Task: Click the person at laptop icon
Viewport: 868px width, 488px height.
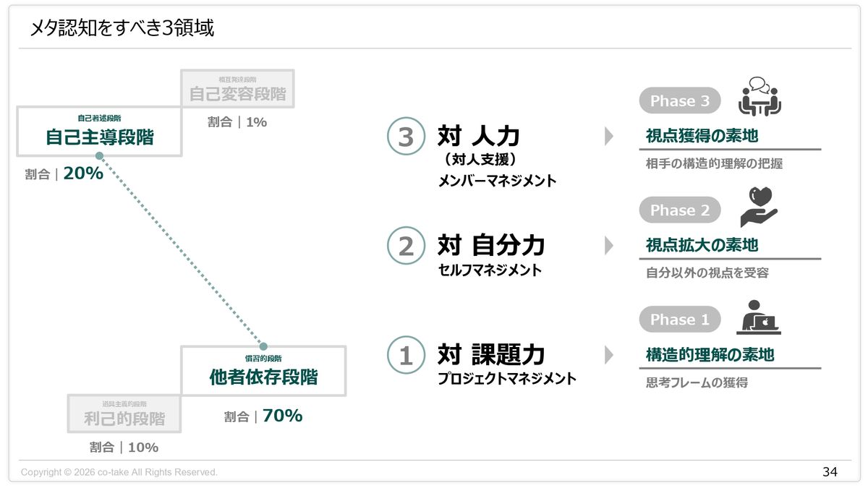Action: click(758, 317)
